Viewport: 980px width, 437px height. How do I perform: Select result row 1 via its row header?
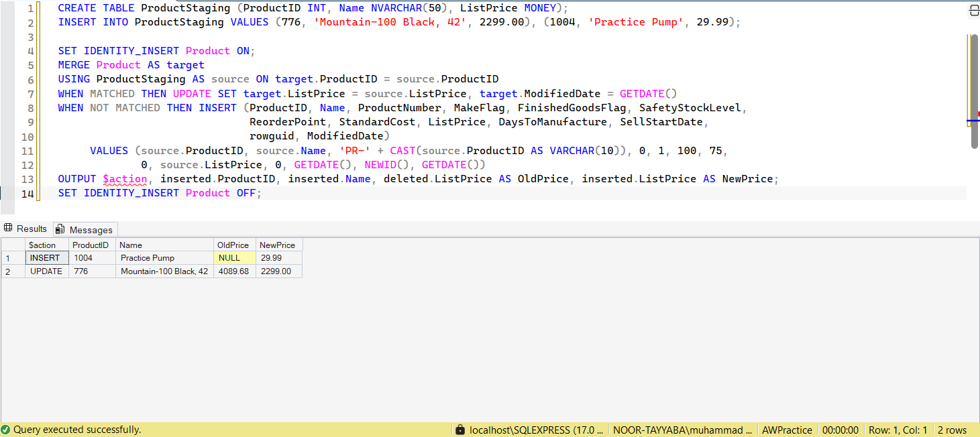pos(13,258)
